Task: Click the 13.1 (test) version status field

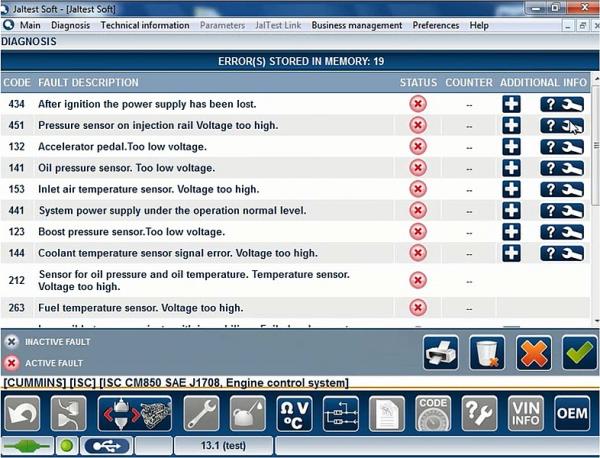Action: pos(223,446)
